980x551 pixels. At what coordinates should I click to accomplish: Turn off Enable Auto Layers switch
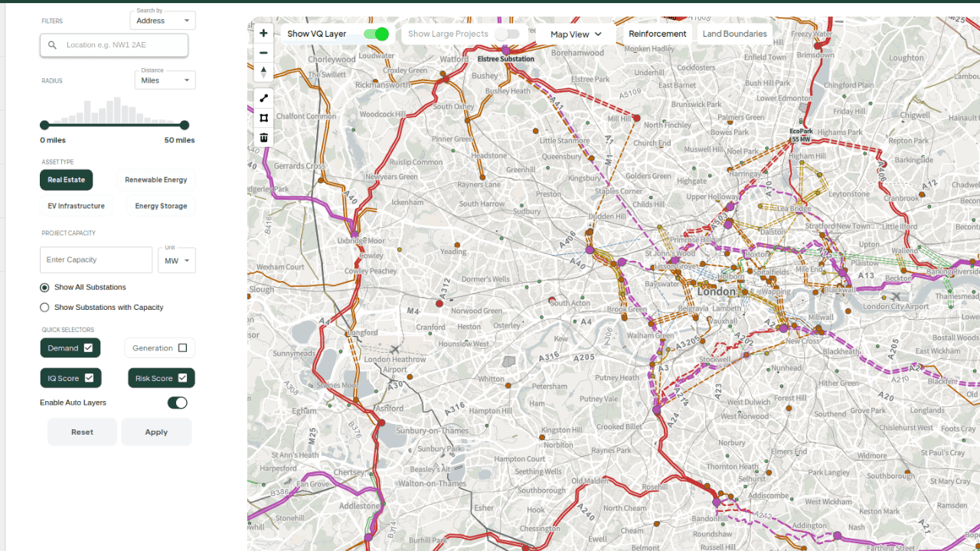tap(178, 403)
